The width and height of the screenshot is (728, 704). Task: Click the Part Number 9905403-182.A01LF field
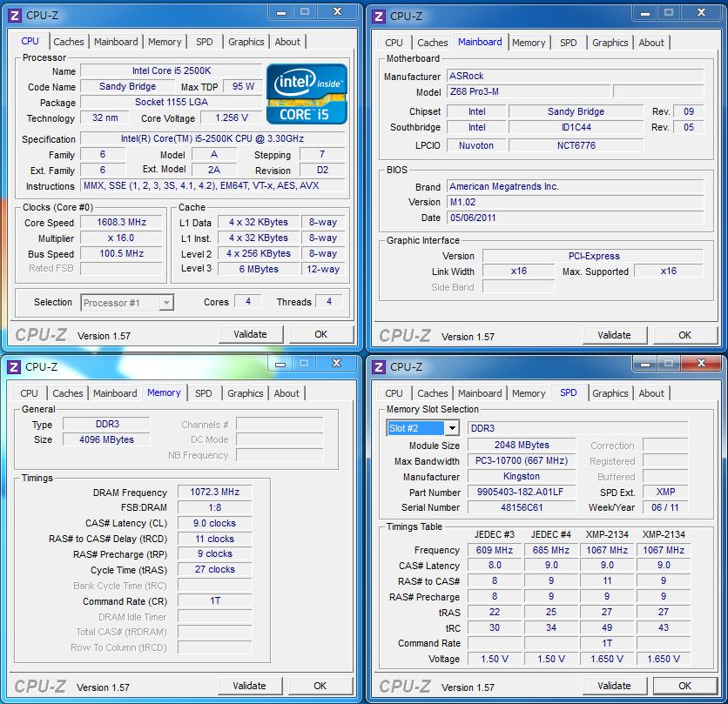point(522,493)
